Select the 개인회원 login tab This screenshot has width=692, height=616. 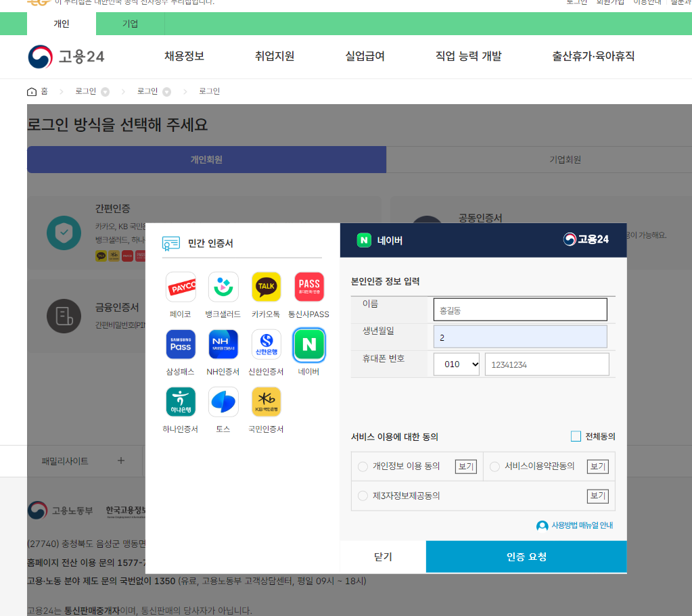206,160
